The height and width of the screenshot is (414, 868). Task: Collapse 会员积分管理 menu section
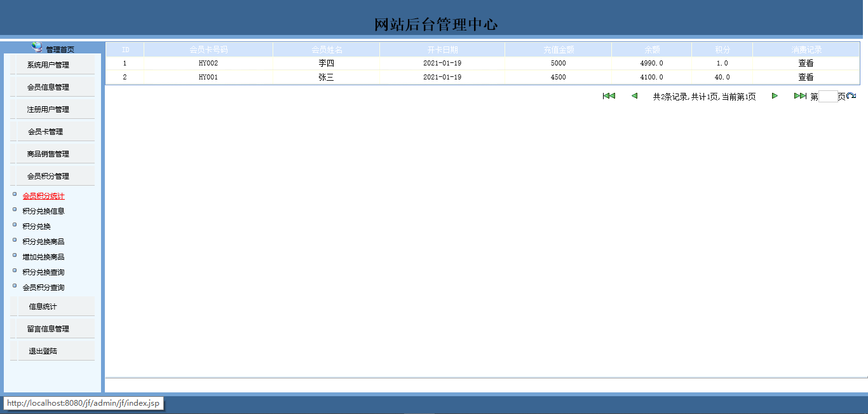pos(48,176)
